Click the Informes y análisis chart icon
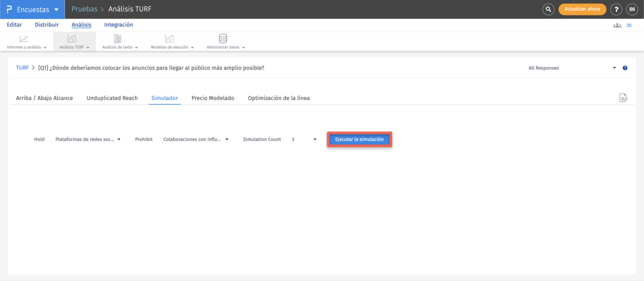The width and height of the screenshot is (644, 281). coord(24,39)
